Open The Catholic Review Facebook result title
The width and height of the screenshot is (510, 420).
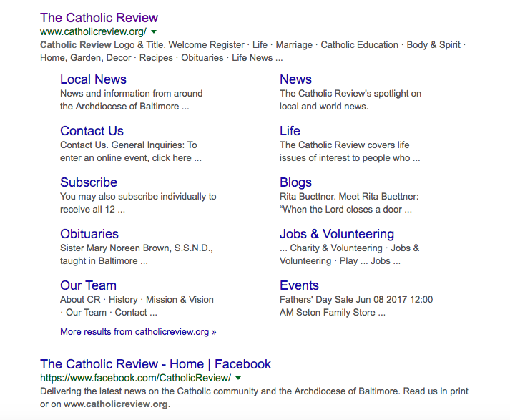[x=155, y=364]
